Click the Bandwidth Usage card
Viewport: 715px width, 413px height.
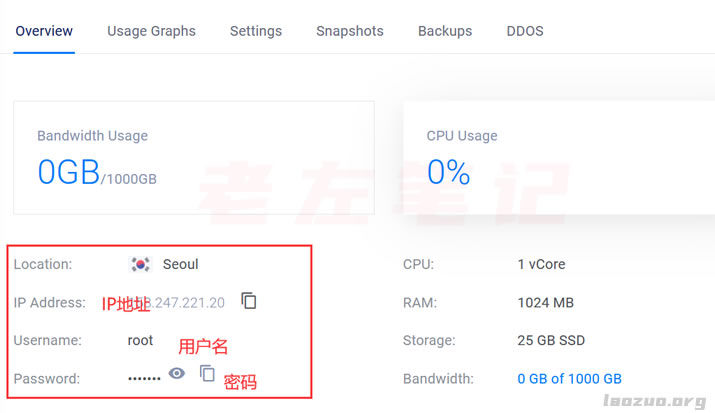coord(194,158)
